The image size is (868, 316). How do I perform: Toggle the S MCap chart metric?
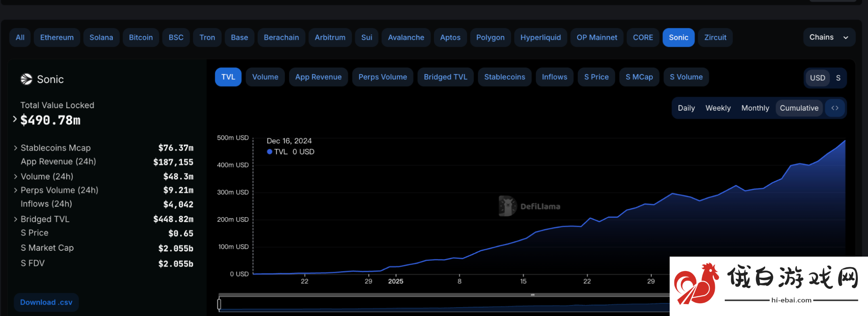639,77
